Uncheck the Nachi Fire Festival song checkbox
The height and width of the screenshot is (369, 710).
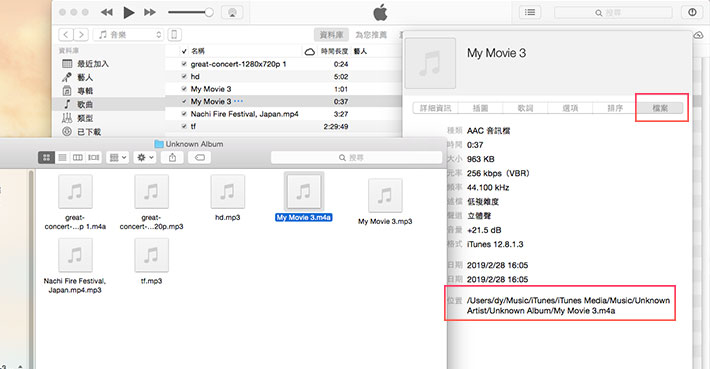184,114
